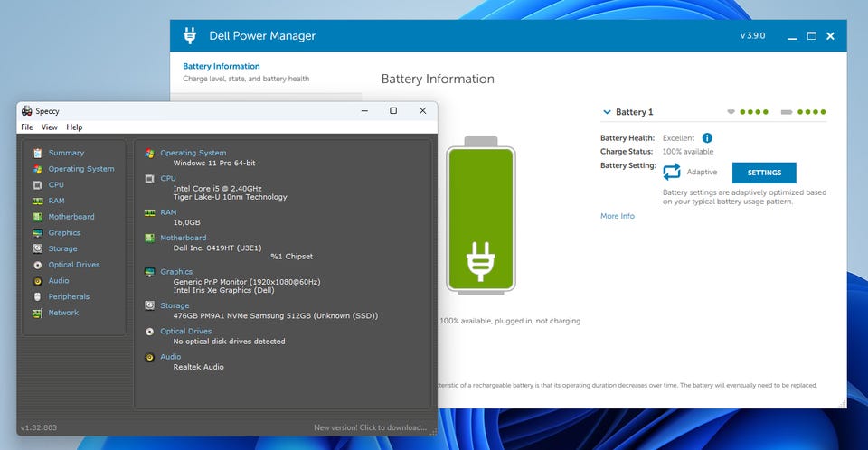The image size is (868, 450).
Task: Click the Battery Health info icon
Action: (707, 138)
